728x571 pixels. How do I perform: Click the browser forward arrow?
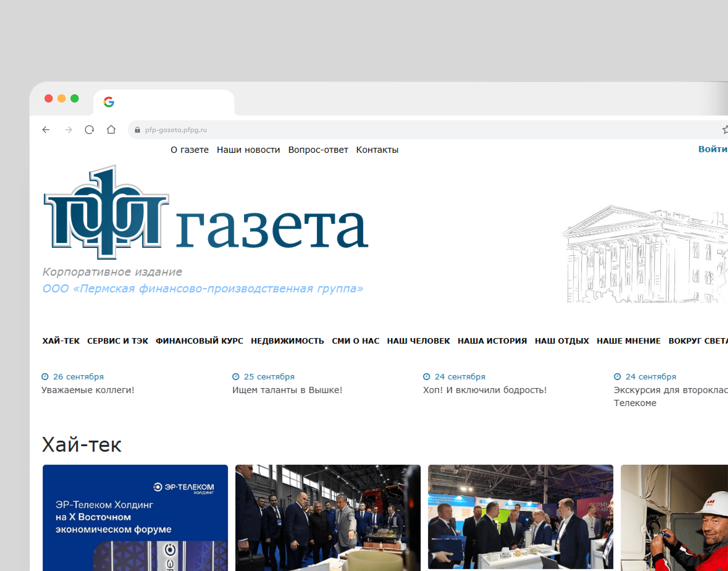(x=69, y=130)
